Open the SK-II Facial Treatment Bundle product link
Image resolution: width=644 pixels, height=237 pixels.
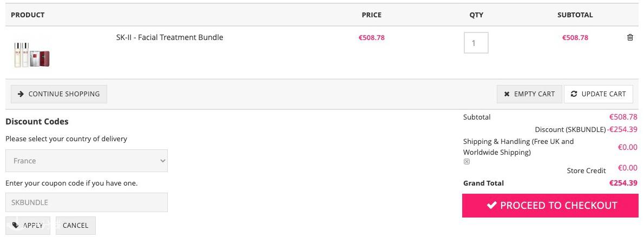(x=169, y=37)
